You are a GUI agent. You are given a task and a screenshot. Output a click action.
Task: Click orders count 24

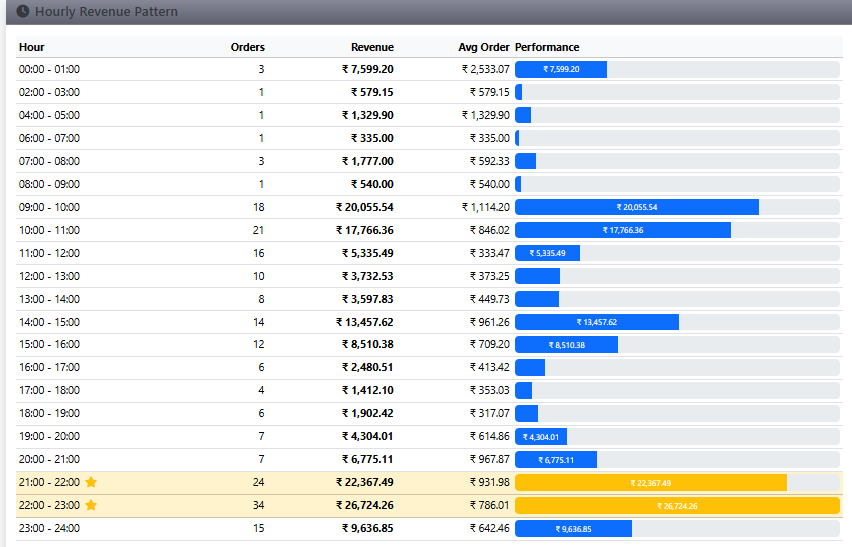point(259,482)
